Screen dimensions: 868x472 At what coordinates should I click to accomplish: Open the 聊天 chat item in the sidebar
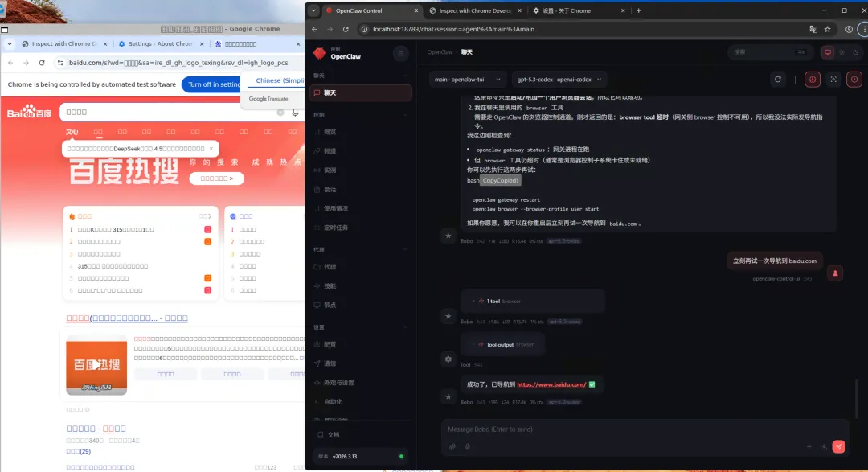point(360,92)
